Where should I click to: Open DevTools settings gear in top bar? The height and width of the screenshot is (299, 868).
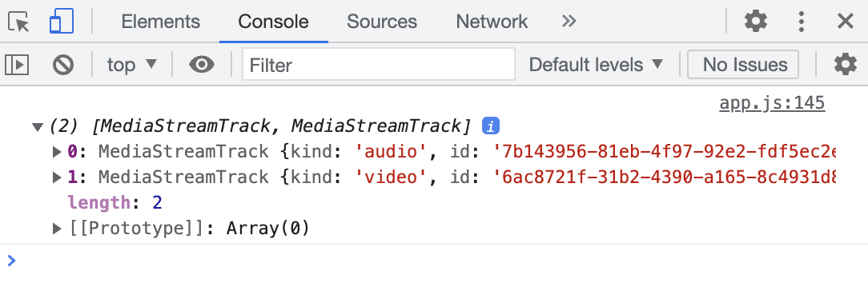[756, 22]
